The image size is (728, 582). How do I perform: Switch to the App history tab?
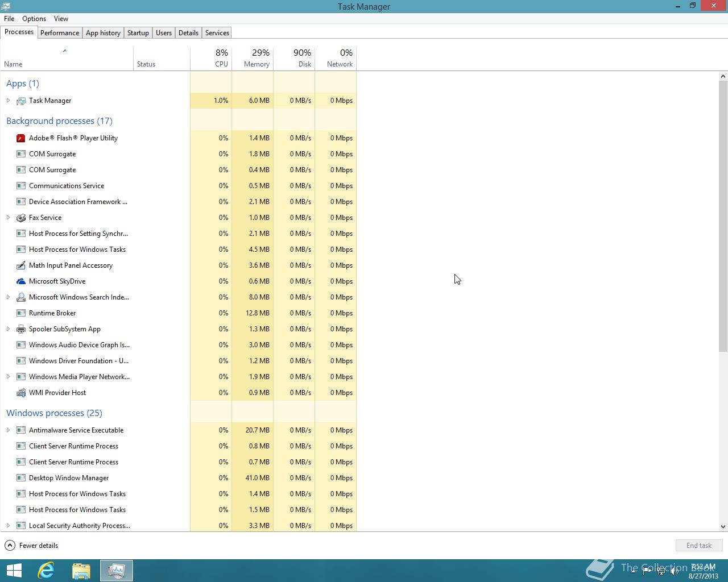[103, 33]
